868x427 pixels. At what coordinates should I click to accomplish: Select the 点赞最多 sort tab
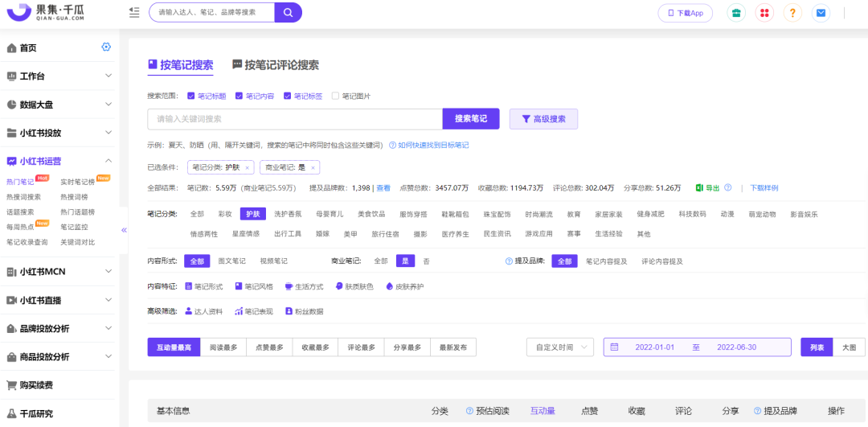268,347
